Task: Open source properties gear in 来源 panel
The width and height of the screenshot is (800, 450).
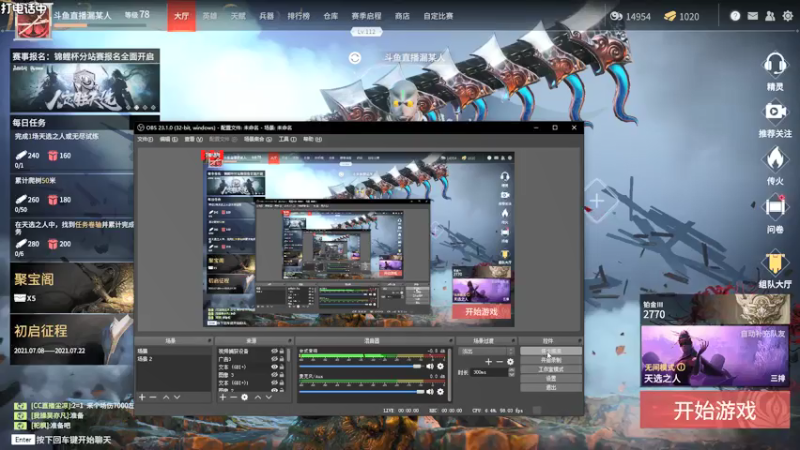Action: (244, 397)
